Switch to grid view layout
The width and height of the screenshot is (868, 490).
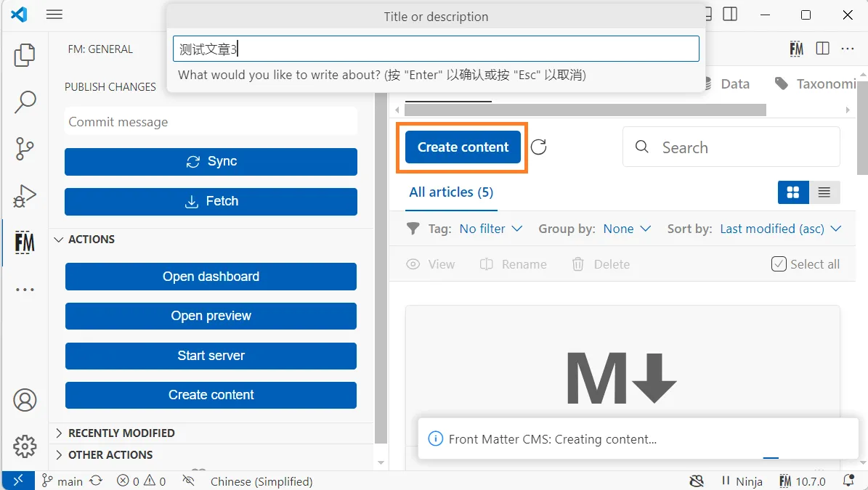793,192
